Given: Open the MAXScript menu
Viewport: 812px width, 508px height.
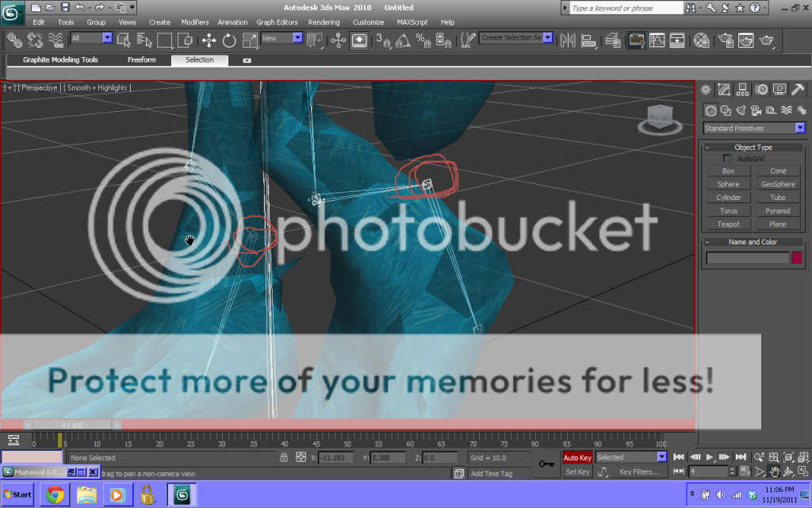Looking at the screenshot, I should pos(412,22).
